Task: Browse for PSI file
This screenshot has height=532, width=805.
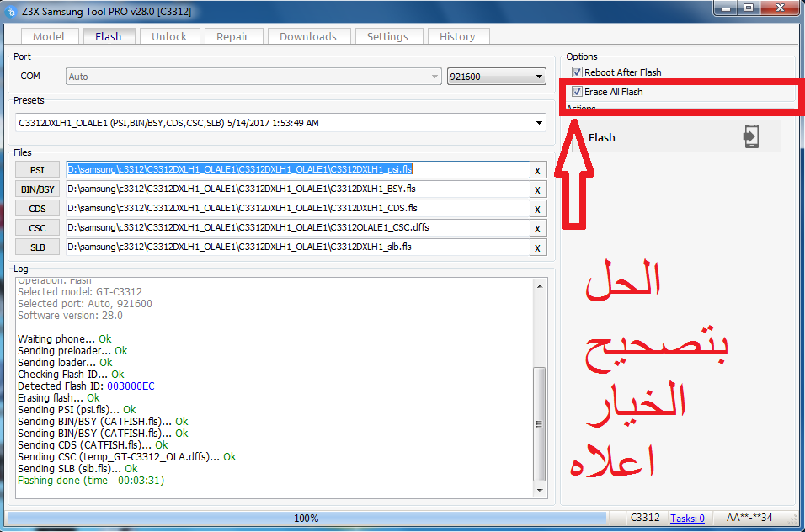Action: click(37, 170)
